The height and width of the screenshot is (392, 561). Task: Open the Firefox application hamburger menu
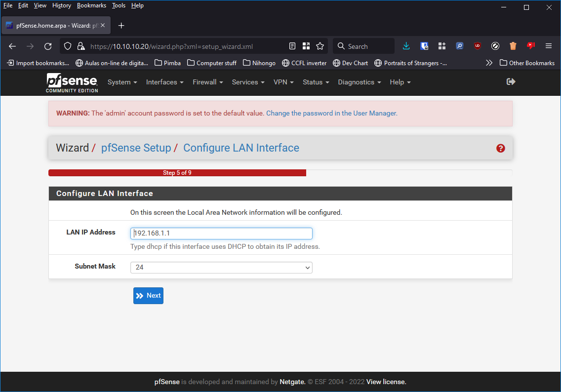(x=548, y=46)
